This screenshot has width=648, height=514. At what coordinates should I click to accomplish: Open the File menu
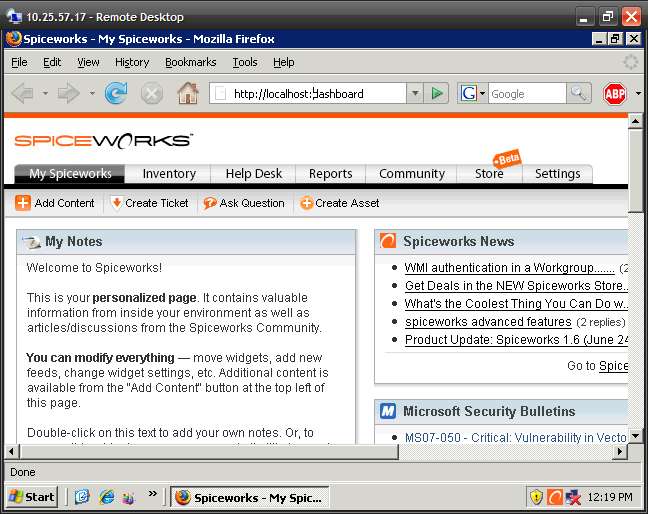(x=19, y=62)
